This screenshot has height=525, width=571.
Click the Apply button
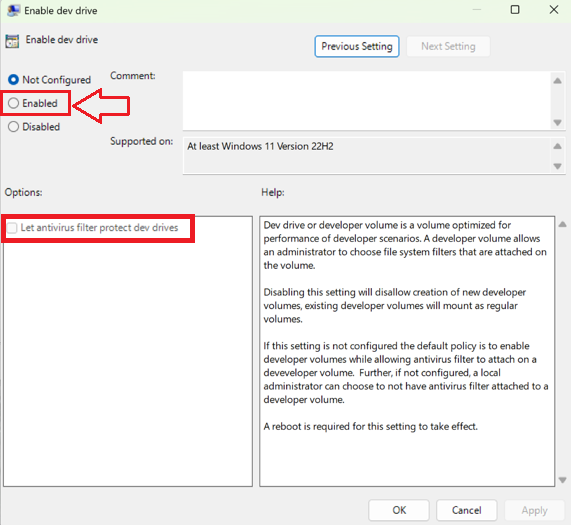(534, 510)
